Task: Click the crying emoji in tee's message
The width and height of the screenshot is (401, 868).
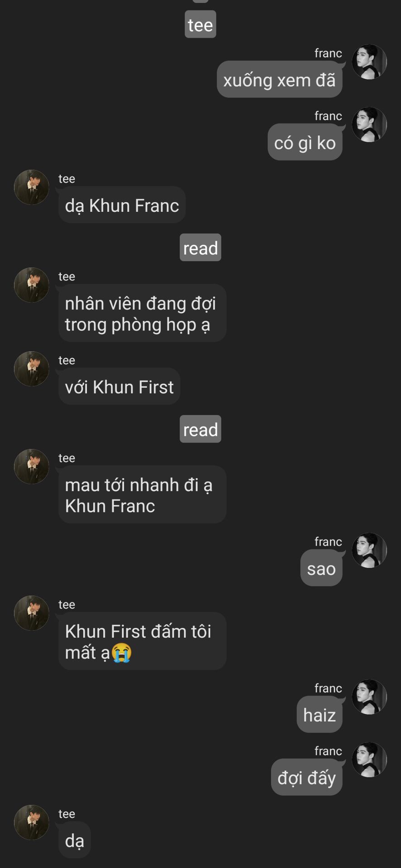Action: point(122,653)
